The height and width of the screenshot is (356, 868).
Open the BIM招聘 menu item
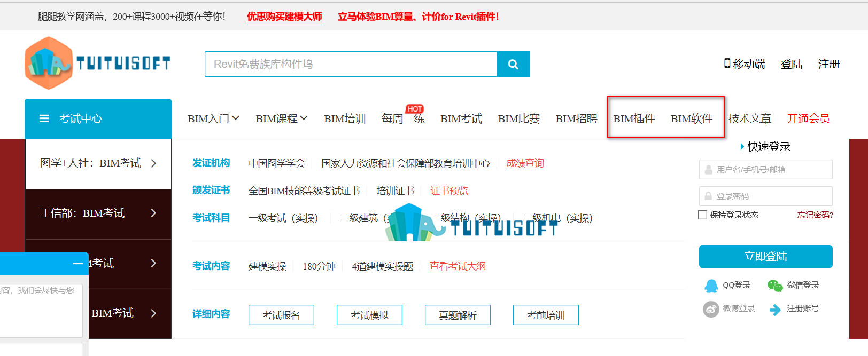tap(576, 118)
